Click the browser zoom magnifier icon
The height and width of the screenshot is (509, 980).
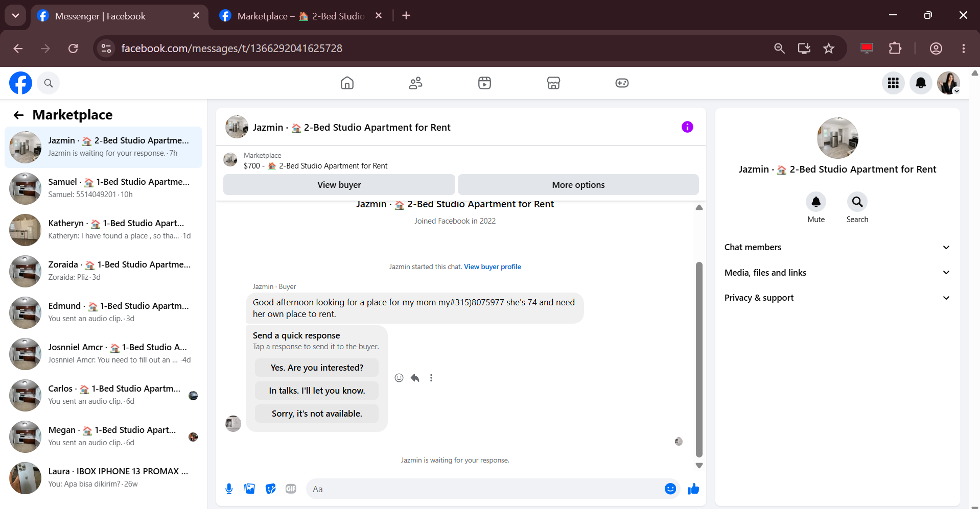click(x=779, y=49)
